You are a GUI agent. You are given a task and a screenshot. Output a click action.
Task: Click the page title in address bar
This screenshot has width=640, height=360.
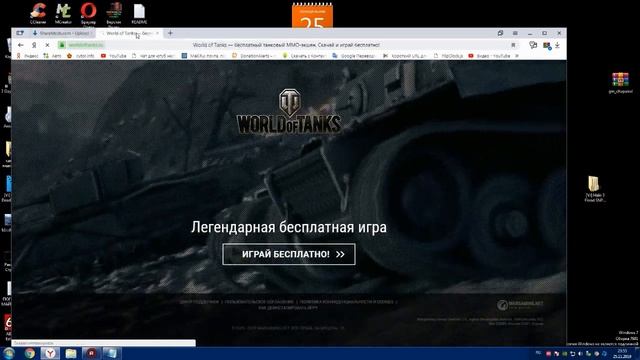(x=286, y=45)
